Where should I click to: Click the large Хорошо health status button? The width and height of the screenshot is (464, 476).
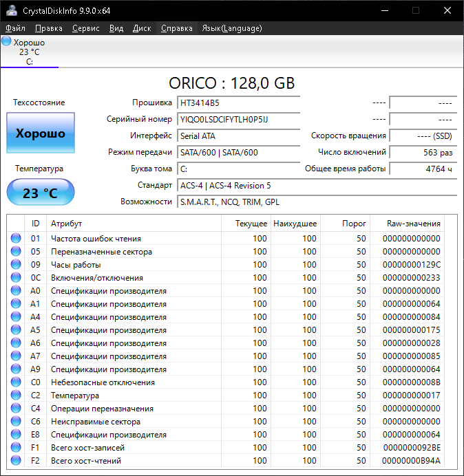pyautogui.click(x=41, y=133)
